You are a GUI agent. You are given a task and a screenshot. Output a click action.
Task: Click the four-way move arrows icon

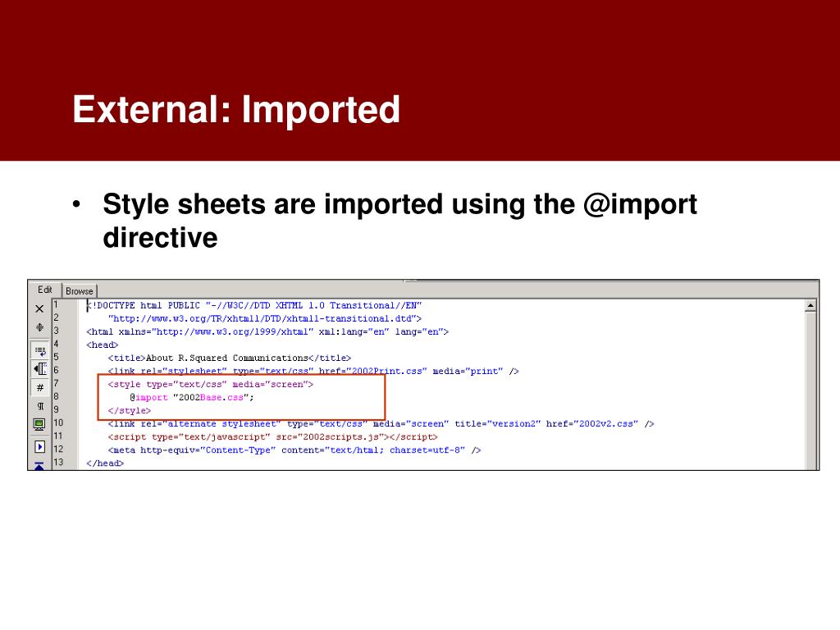click(39, 327)
